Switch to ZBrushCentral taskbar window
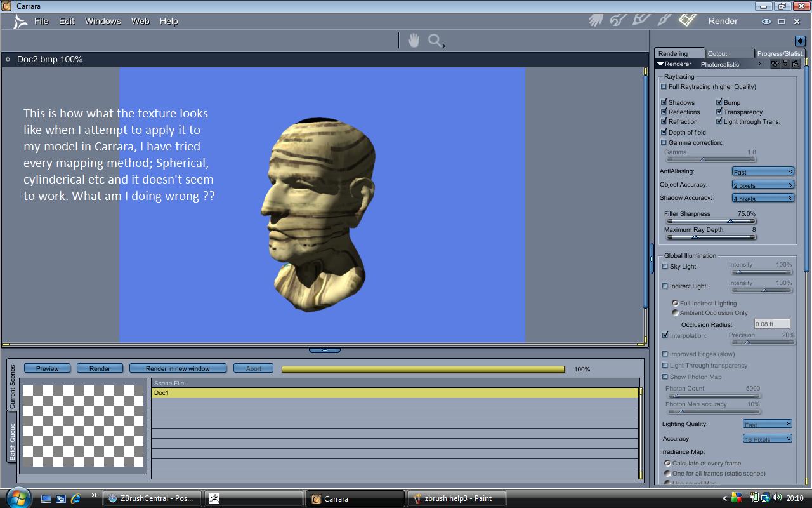The image size is (812, 508). (152, 498)
